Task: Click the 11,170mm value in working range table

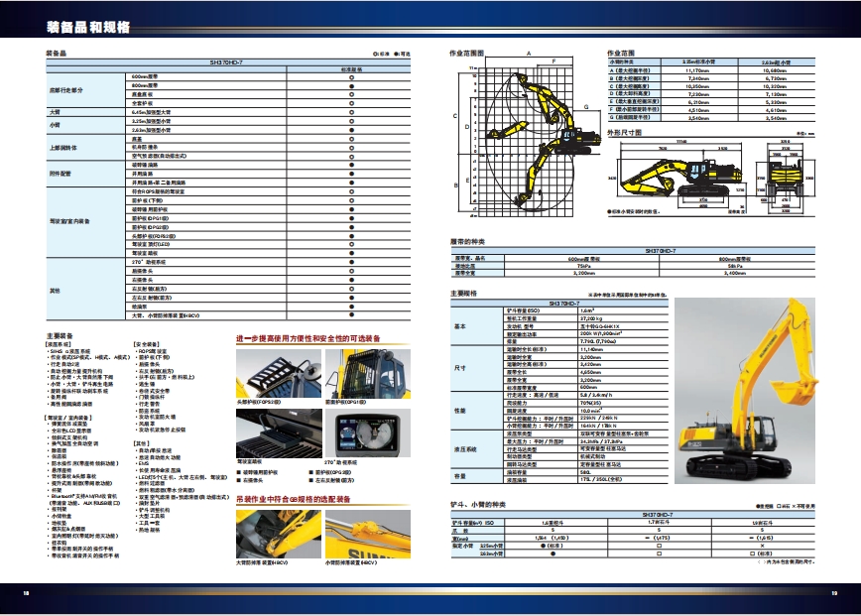Action: [696, 70]
